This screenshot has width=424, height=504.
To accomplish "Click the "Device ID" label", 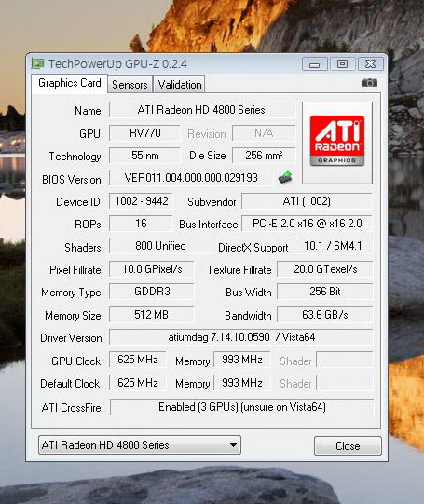I will [78, 202].
